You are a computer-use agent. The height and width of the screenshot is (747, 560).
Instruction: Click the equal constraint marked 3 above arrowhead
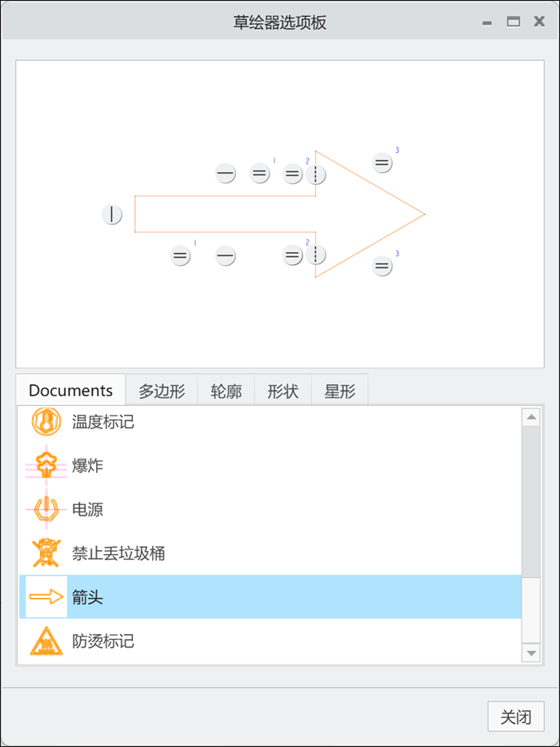pyautogui.click(x=382, y=163)
